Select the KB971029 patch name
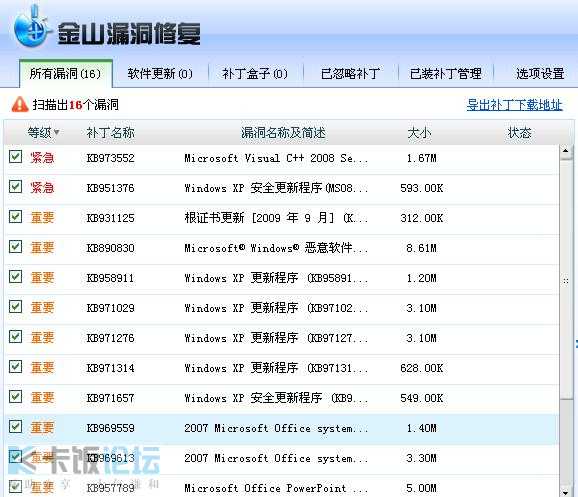Image resolution: width=578 pixels, height=497 pixels. [110, 308]
